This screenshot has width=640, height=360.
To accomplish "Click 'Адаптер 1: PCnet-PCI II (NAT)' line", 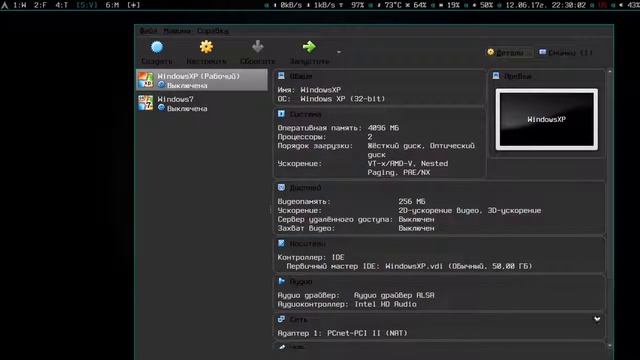I will (x=342, y=333).
